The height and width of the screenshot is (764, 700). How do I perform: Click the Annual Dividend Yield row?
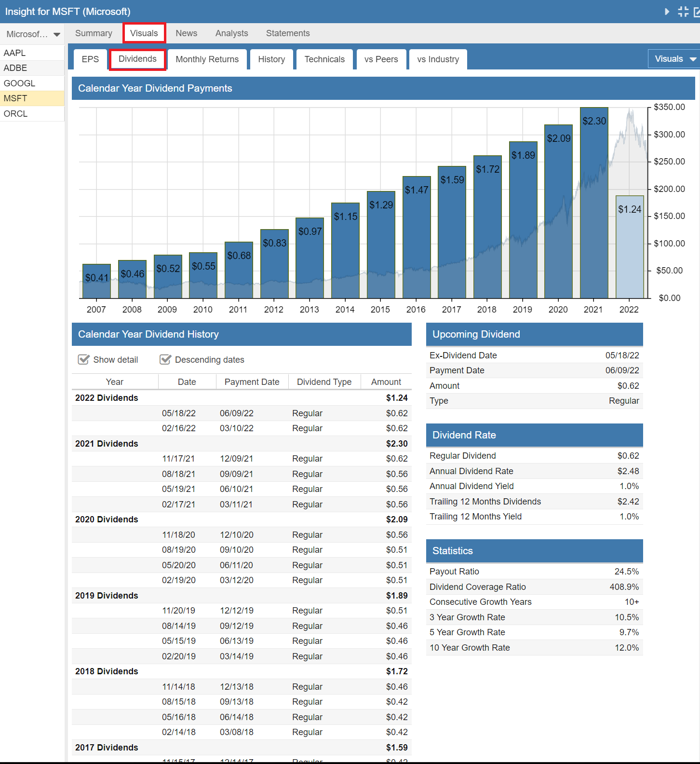(535, 486)
